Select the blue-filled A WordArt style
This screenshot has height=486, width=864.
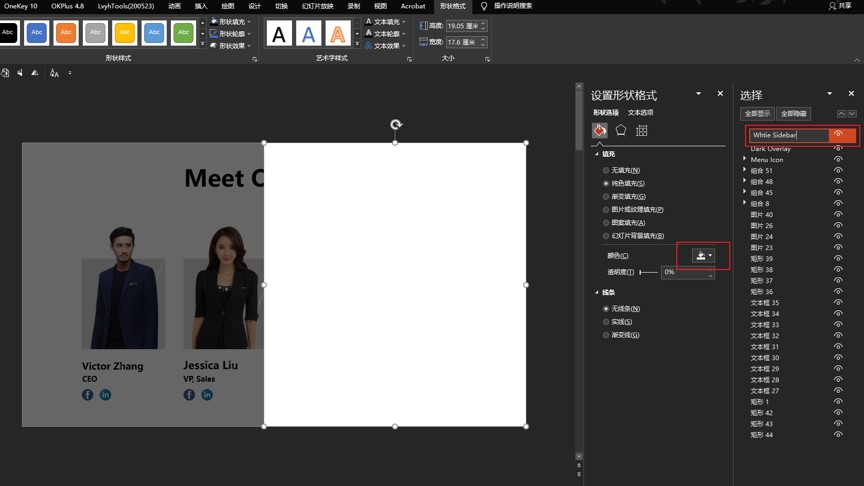pos(309,35)
